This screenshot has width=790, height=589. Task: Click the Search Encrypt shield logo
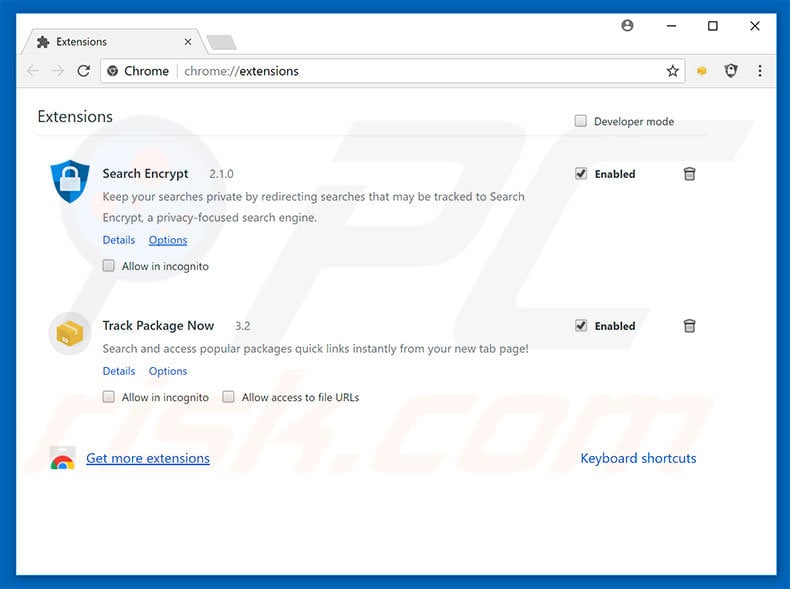click(70, 181)
